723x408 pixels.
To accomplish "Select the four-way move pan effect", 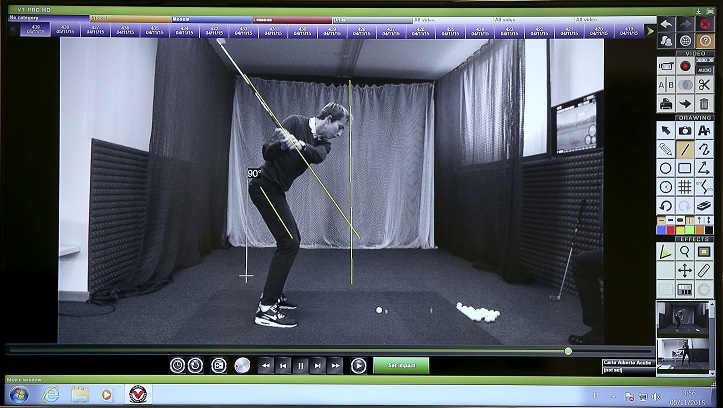I will (x=685, y=271).
